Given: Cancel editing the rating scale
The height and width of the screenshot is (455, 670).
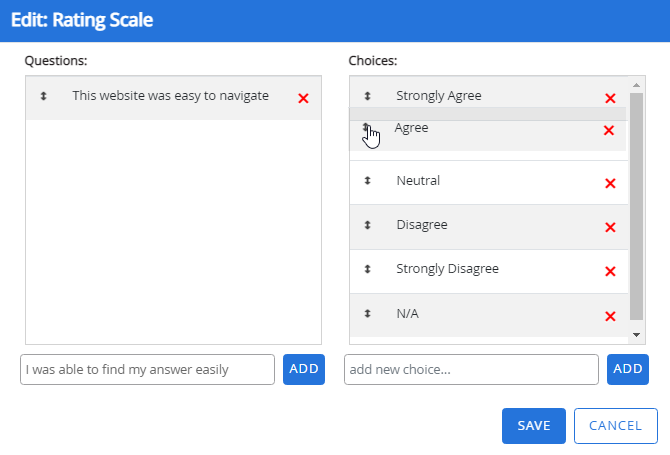Looking at the screenshot, I should click(615, 426).
